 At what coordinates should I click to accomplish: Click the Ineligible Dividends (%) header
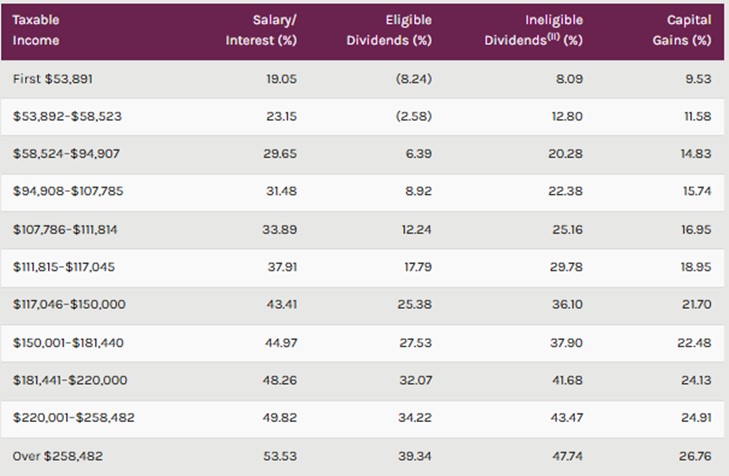pyautogui.click(x=533, y=31)
